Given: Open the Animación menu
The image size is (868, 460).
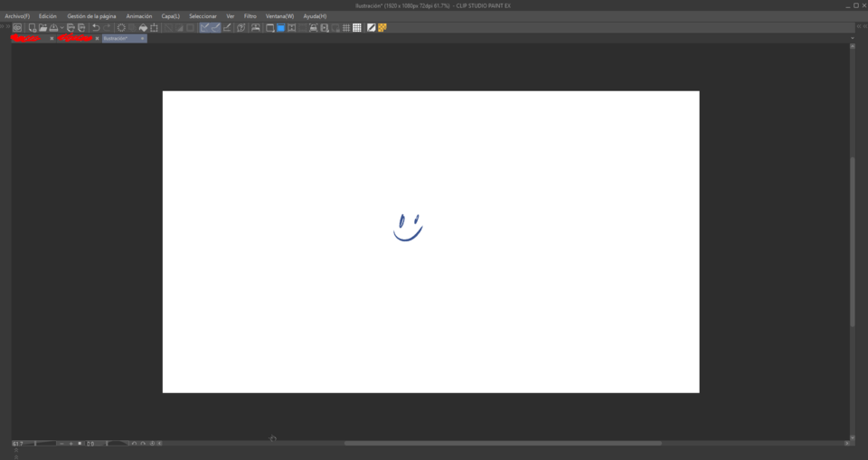Looking at the screenshot, I should tap(139, 16).
